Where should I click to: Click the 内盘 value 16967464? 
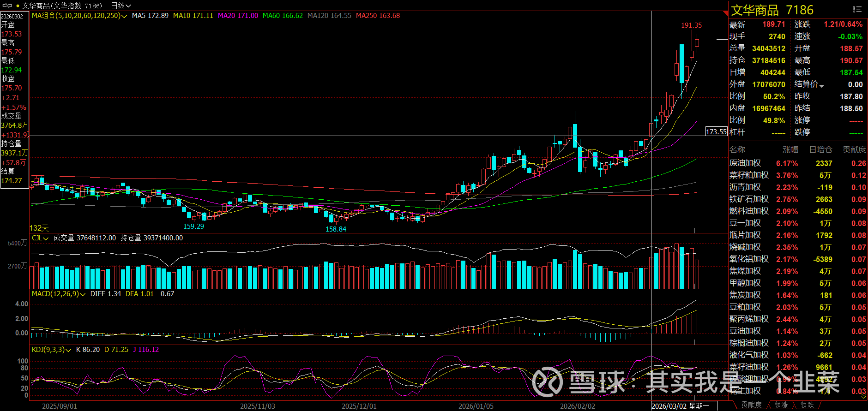[x=769, y=108]
